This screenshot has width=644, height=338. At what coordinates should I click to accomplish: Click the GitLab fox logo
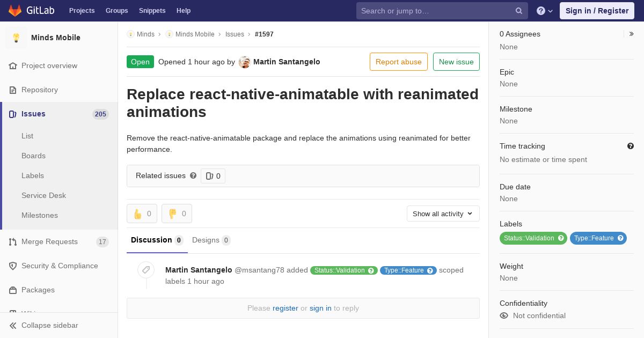point(15,11)
